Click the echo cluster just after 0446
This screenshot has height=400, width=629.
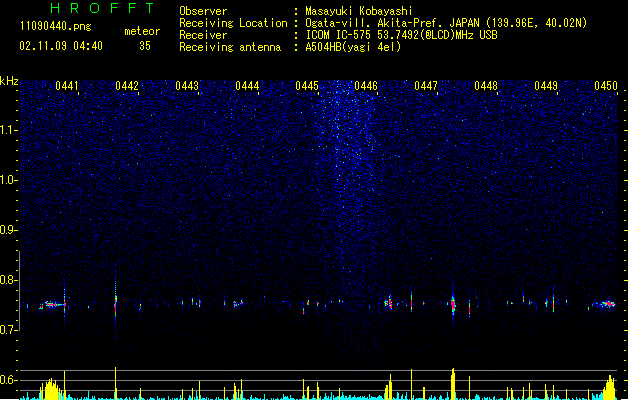[388, 303]
